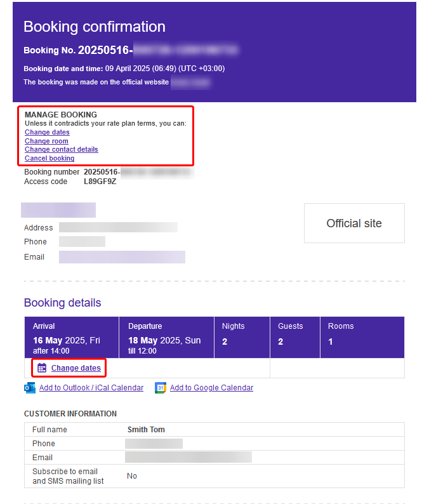Viewport: 429px width, 504px height.
Task: Click the official website line in header
Action: [x=117, y=83]
